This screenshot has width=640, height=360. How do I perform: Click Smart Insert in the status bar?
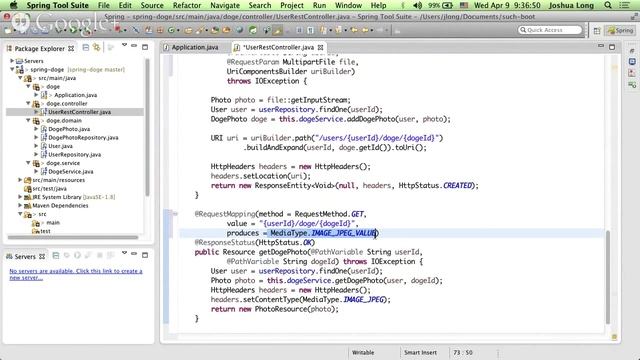point(420,352)
